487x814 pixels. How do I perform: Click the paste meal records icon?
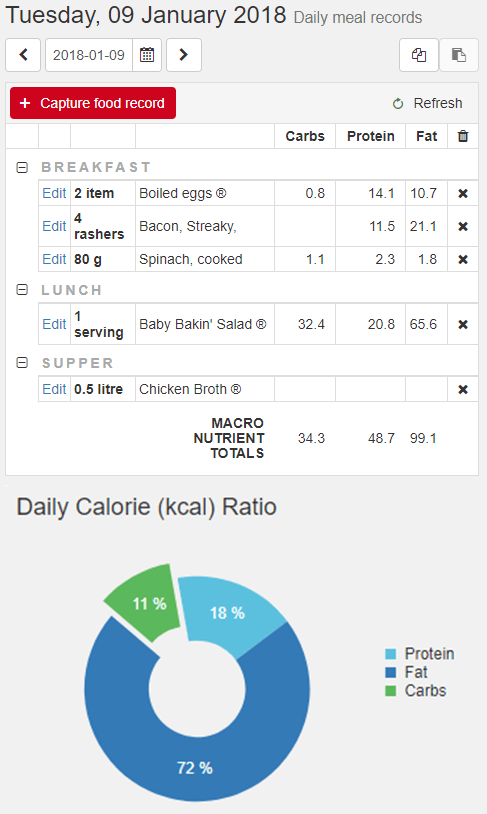[459, 55]
